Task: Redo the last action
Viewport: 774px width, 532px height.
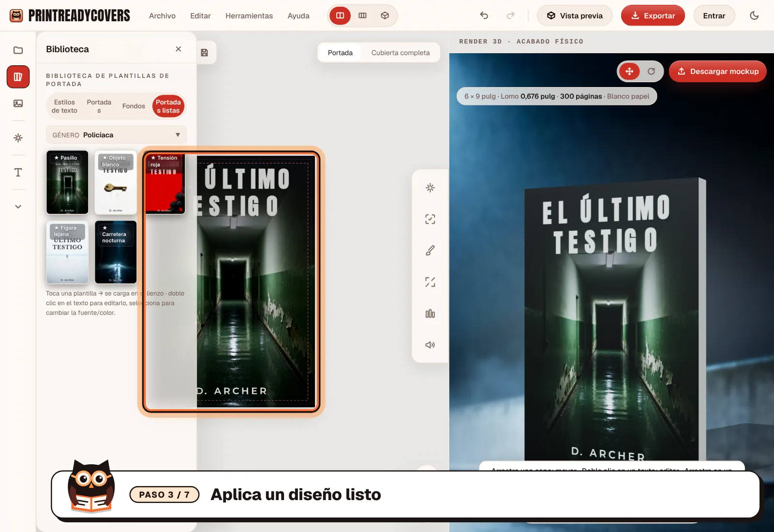Action: [x=510, y=15]
